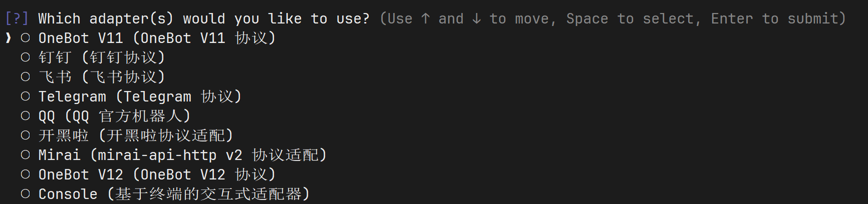The height and width of the screenshot is (204, 868).
Task: Mark the 开黑啦 adapter circle
Action: pos(26,135)
